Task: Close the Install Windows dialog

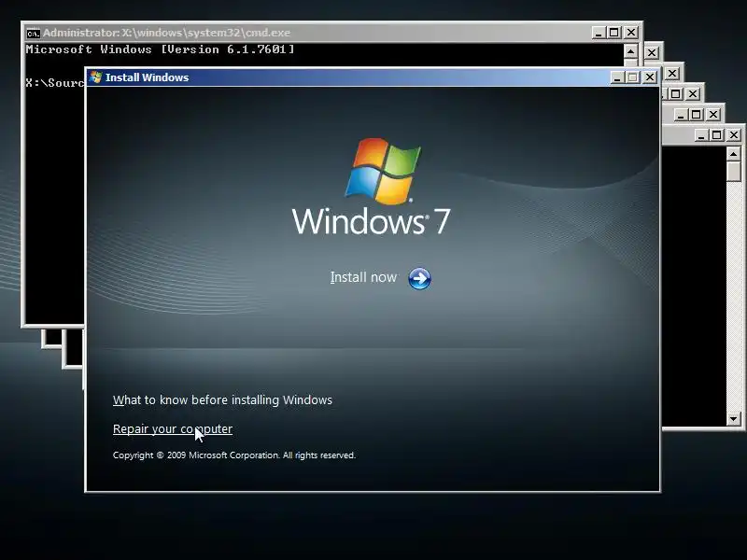Action: pos(649,77)
